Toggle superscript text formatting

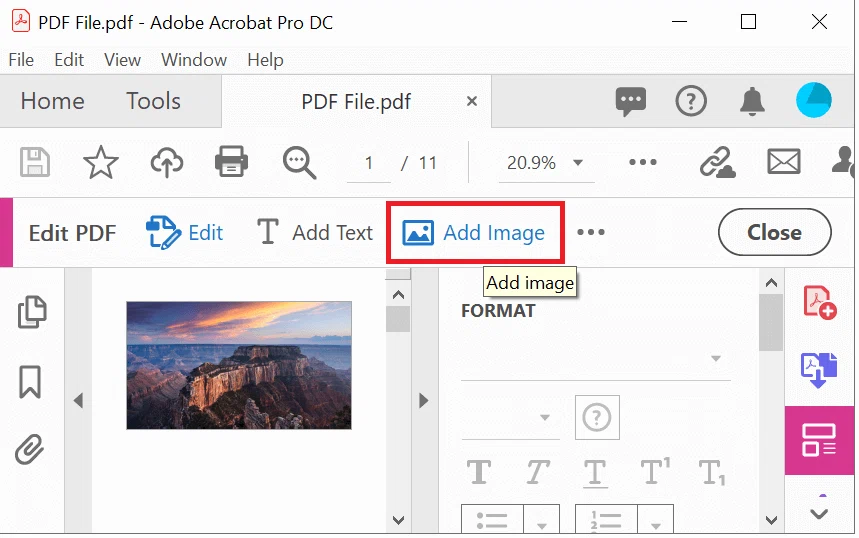coord(655,471)
